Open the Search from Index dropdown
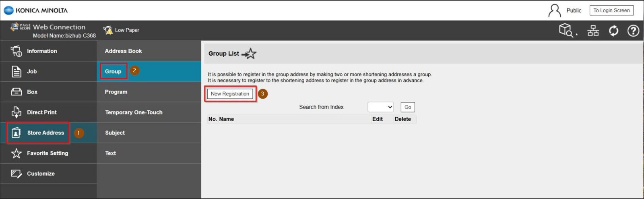644x199 pixels. (x=380, y=107)
